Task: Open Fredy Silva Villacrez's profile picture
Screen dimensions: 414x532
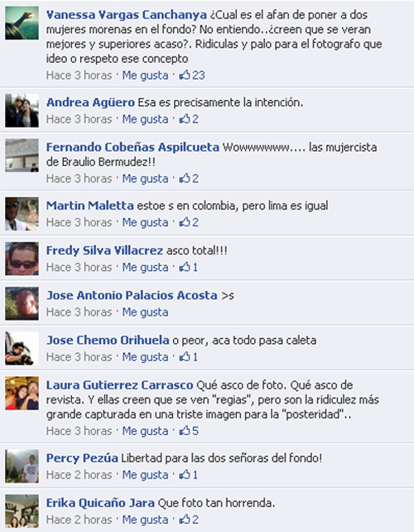Action: 22,259
